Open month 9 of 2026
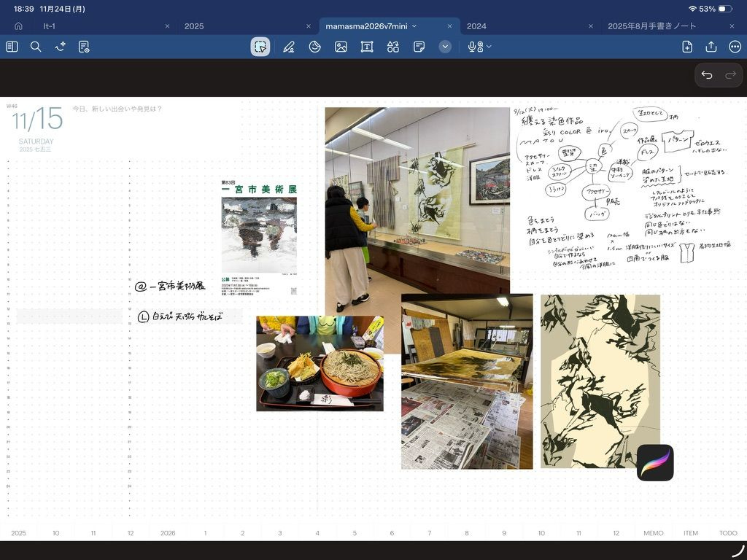747x560 pixels. pos(504,533)
